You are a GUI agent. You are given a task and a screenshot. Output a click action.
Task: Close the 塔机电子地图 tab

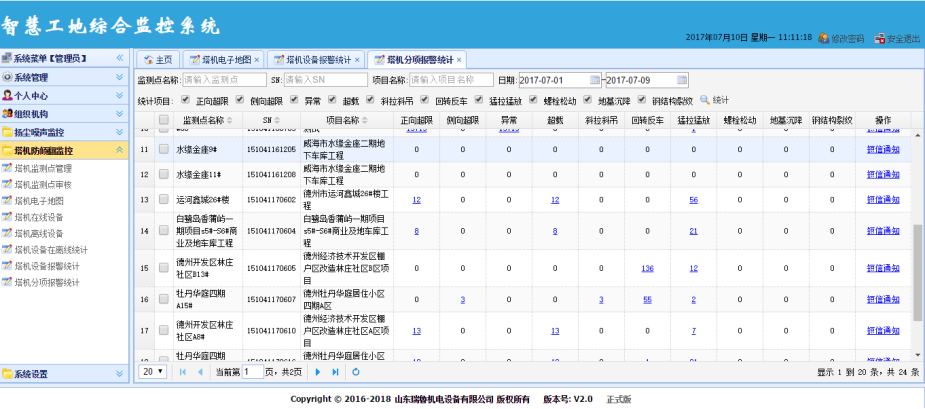pos(257,60)
